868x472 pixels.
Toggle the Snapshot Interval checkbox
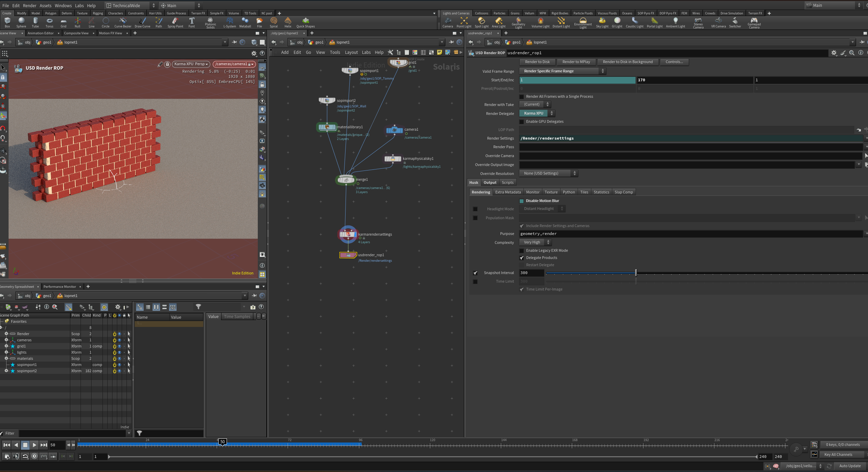[x=475, y=273]
